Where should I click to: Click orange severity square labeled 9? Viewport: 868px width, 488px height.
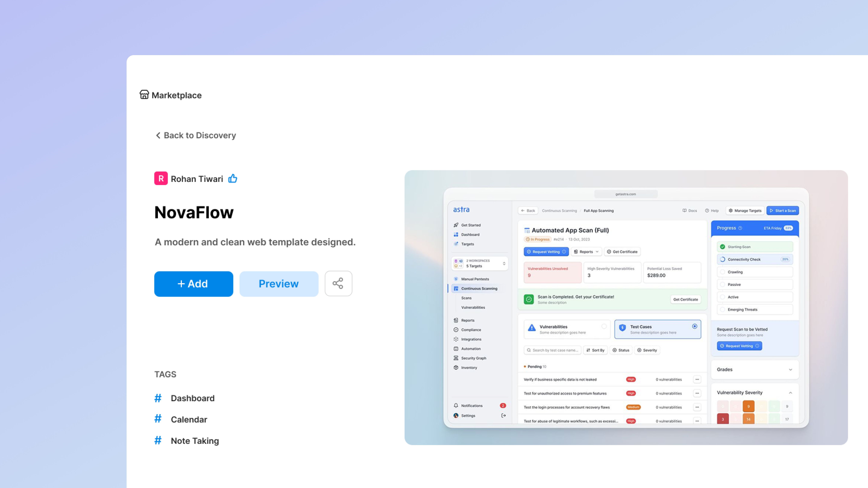coord(748,406)
